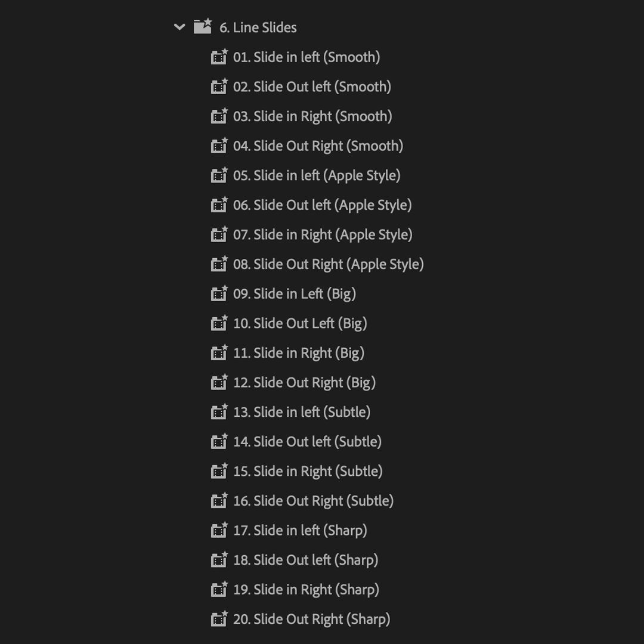Screen dimensions: 644x644
Task: Click the bin icon for 6. Line Slides
Action: coord(203,26)
